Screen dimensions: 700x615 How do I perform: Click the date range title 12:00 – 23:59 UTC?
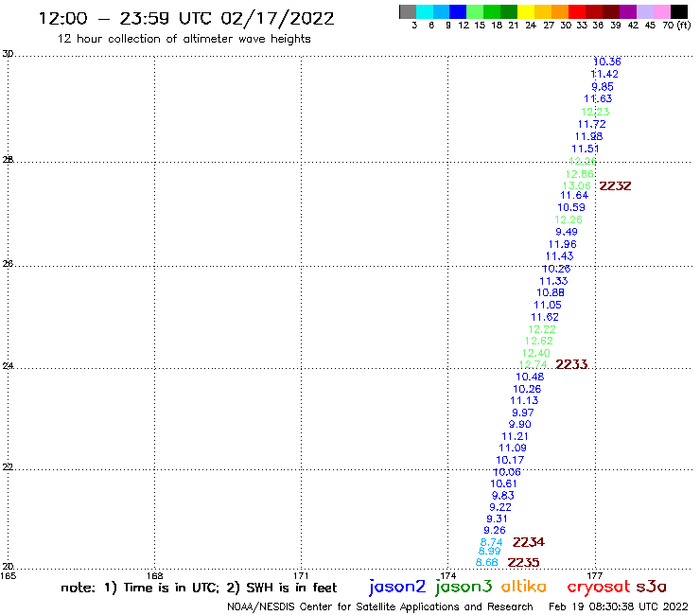click(x=186, y=19)
